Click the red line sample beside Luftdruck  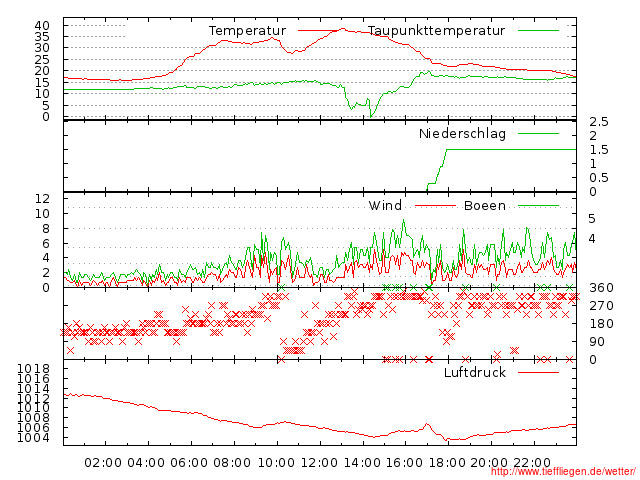point(538,372)
